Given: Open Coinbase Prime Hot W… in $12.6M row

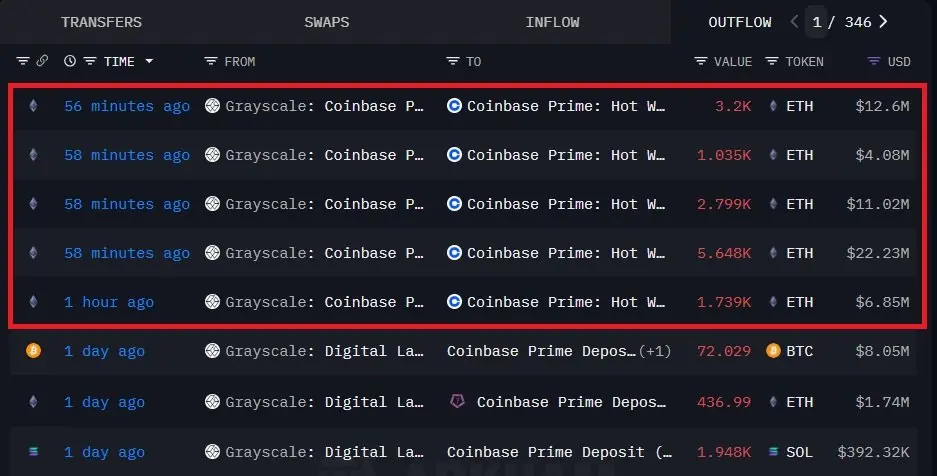Looking at the screenshot, I should click(565, 106).
